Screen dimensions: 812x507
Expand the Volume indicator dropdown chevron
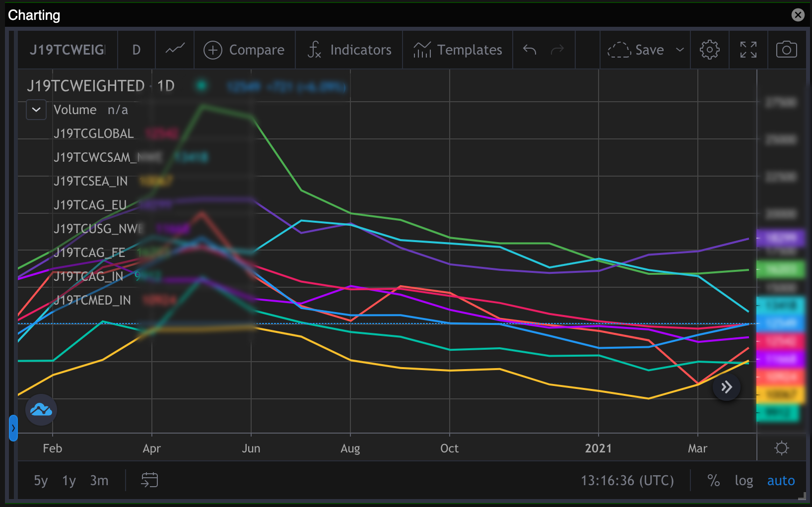pyautogui.click(x=36, y=110)
